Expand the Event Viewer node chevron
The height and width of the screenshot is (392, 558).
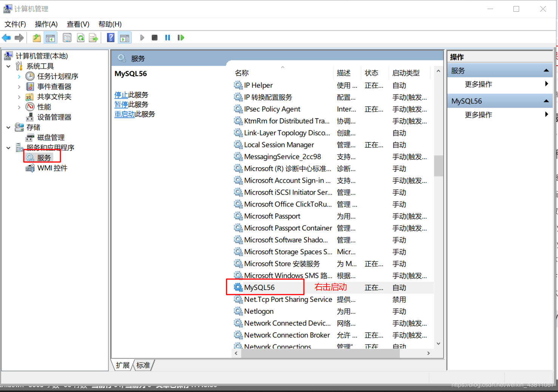coord(19,86)
